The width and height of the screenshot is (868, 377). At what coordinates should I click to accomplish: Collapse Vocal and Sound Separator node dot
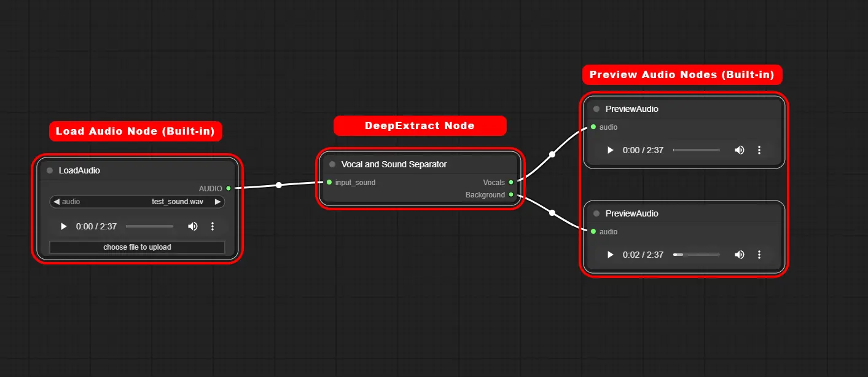click(332, 164)
